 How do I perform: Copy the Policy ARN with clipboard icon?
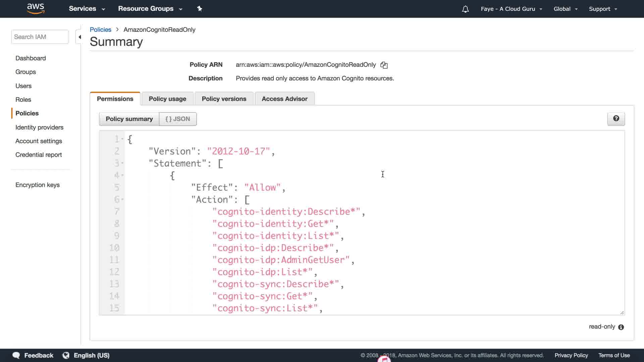(x=384, y=65)
